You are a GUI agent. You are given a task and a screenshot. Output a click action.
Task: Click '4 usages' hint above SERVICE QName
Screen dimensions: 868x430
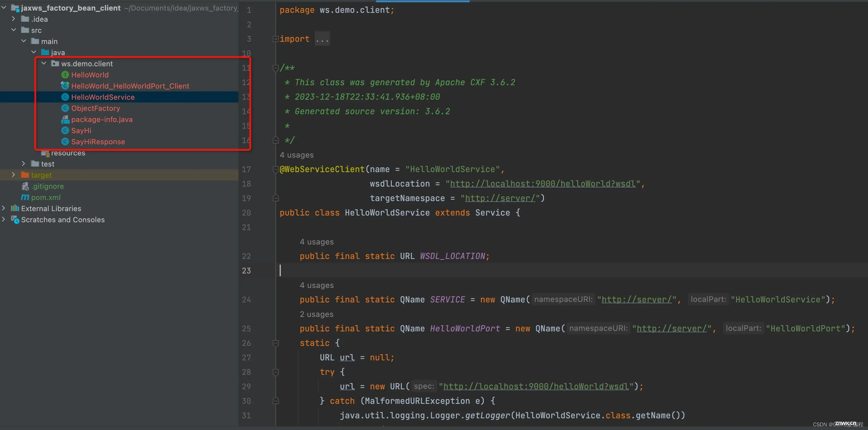(x=317, y=285)
